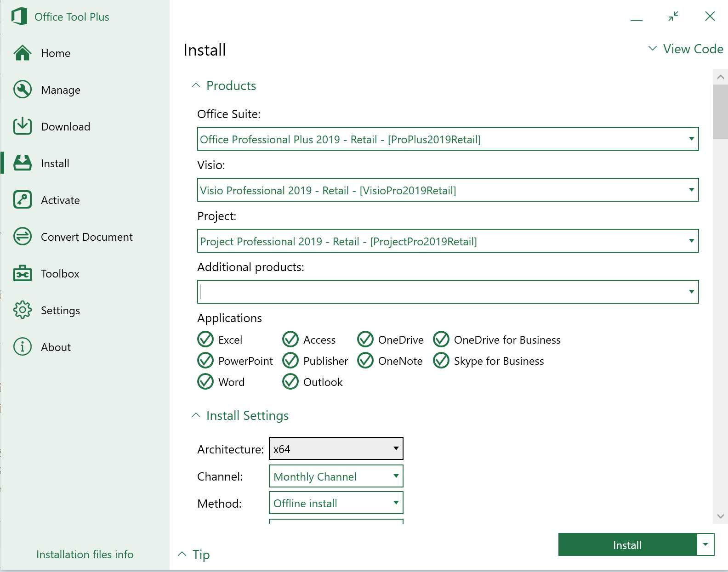This screenshot has width=728, height=572.
Task: Open the Architecture x64 dropdown
Action: 336,448
